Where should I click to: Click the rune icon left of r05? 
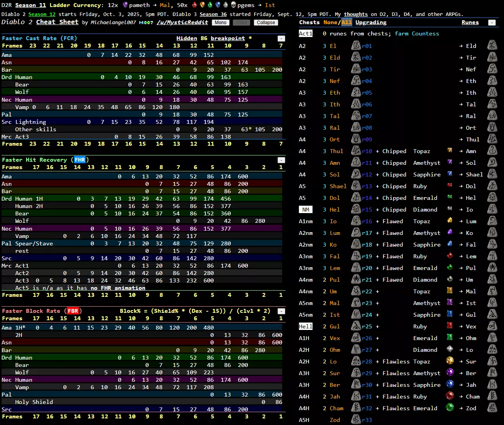click(356, 92)
